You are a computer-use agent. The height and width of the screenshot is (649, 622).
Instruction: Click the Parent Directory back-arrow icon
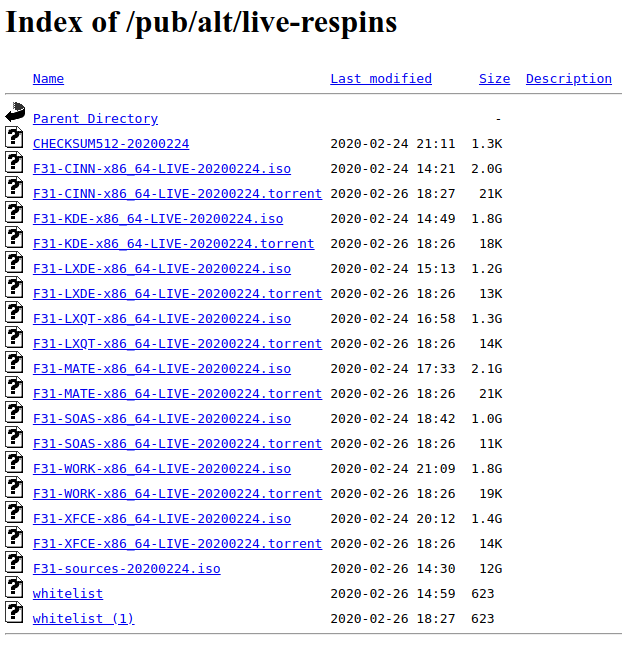(x=15, y=112)
